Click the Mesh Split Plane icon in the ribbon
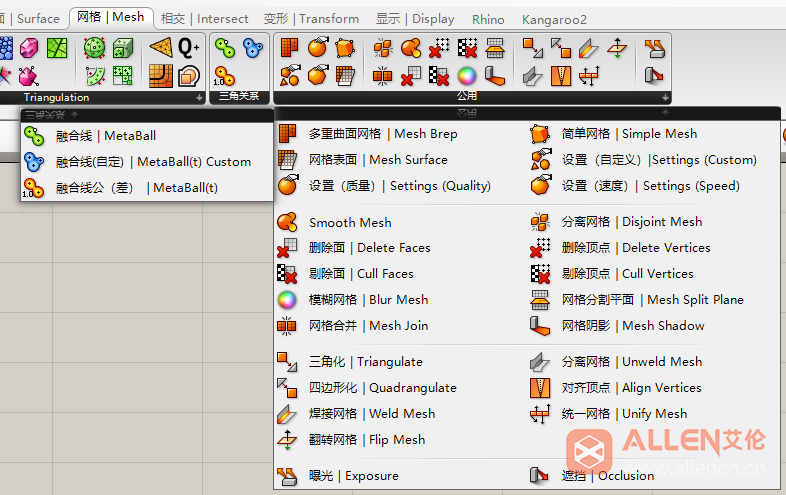This screenshot has width=786, height=495. (x=495, y=48)
